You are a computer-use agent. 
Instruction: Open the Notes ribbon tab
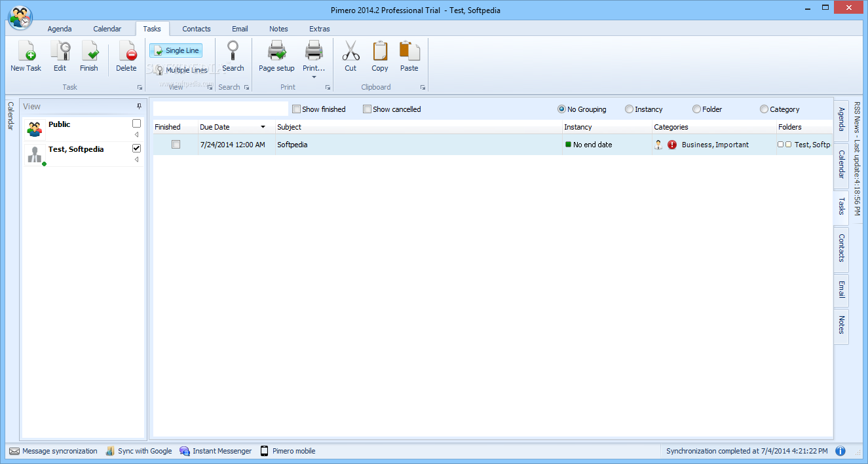pos(278,29)
